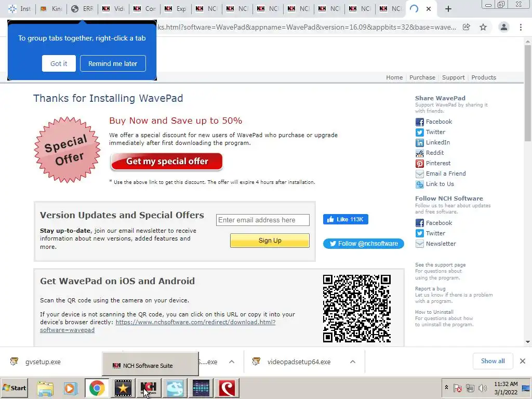The width and height of the screenshot is (532, 399).
Task: Click the Chrome taskbar icon
Action: click(97, 388)
